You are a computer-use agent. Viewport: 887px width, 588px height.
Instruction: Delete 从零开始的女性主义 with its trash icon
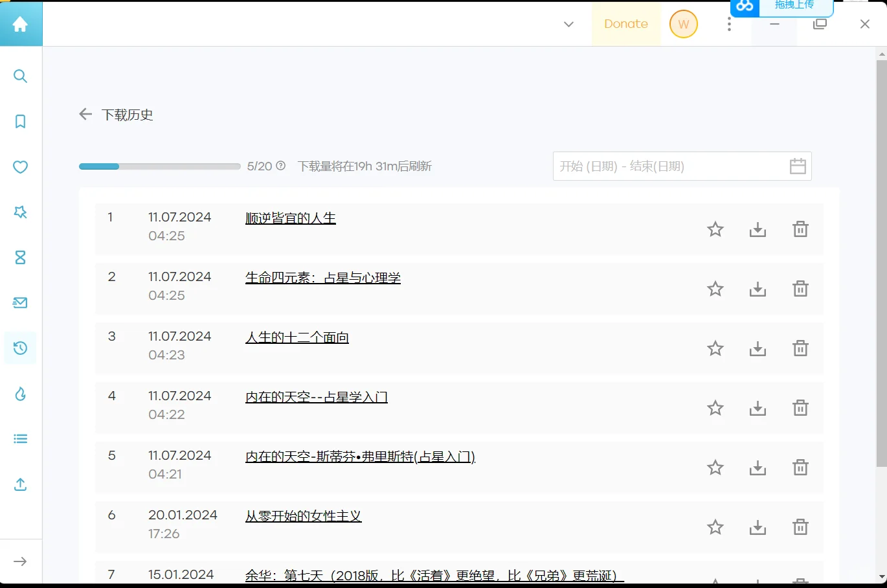800,527
